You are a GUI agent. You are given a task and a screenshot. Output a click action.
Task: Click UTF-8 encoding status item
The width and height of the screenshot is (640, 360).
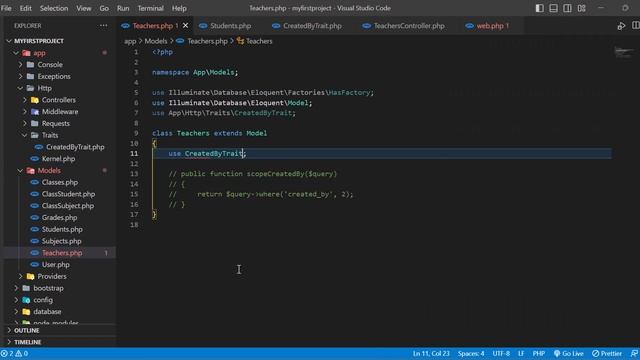(501, 353)
